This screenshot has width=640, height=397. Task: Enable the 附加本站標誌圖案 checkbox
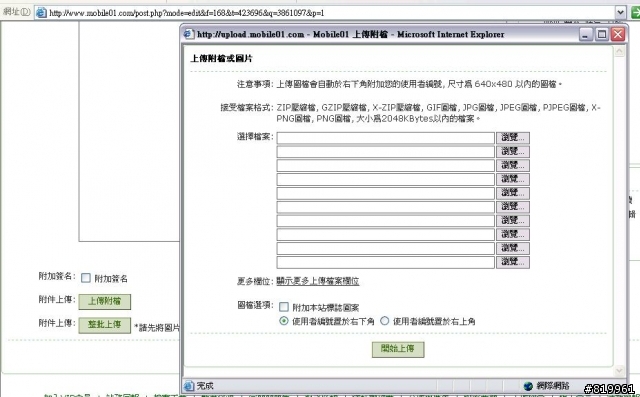(x=284, y=306)
